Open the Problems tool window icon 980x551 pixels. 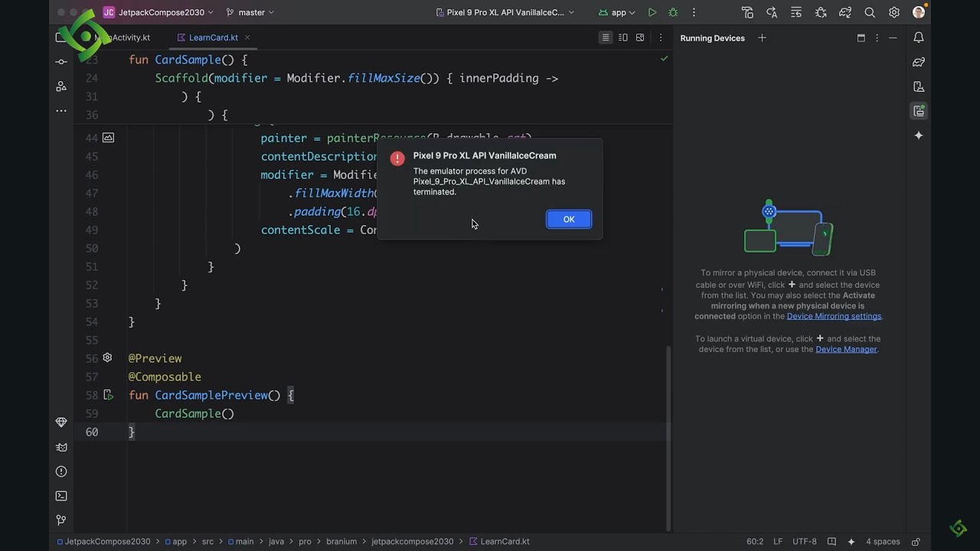click(61, 471)
